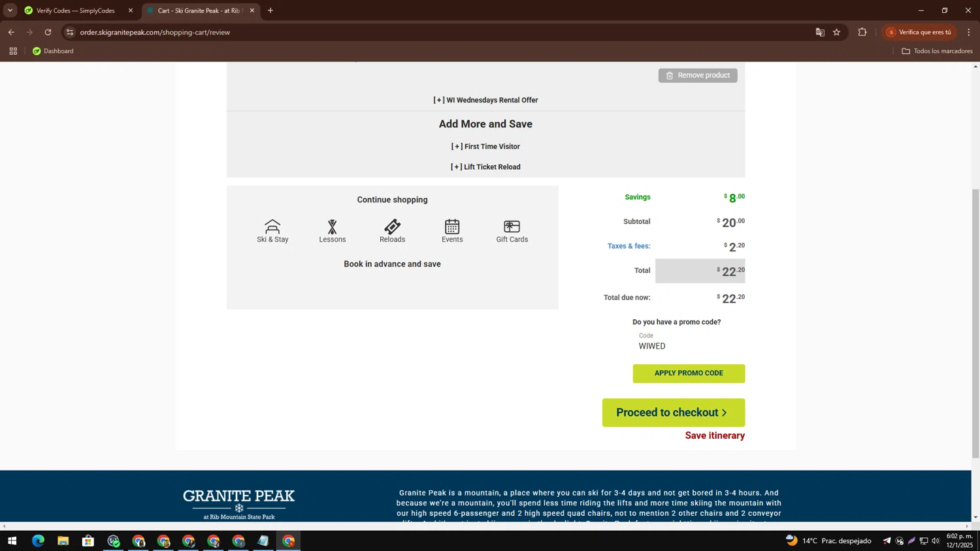Close the Verify Codes tab

(130, 10)
